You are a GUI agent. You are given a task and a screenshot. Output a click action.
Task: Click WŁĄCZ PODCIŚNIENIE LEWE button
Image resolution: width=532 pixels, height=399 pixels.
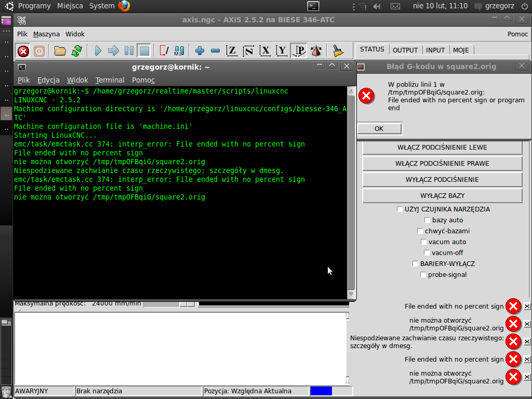pyautogui.click(x=442, y=148)
